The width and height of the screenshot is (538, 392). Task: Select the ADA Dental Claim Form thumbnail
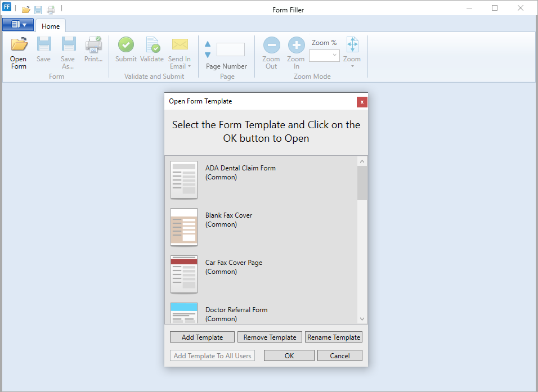[x=184, y=180]
